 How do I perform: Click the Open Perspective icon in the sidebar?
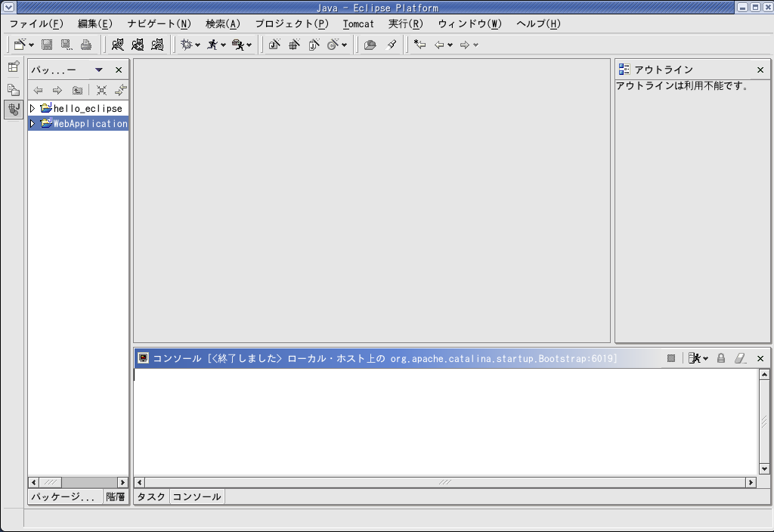tap(14, 66)
